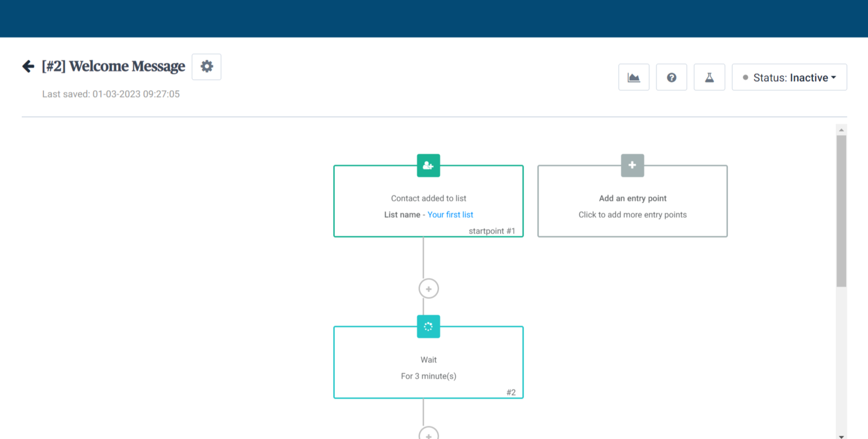Open the statistics chart icon
This screenshot has width=868, height=439.
point(633,77)
